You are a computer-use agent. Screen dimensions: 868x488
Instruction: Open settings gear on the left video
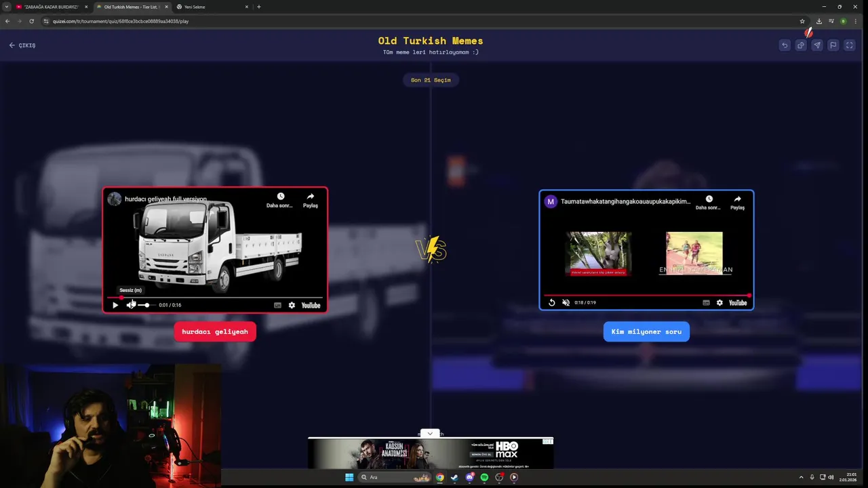[x=292, y=305]
